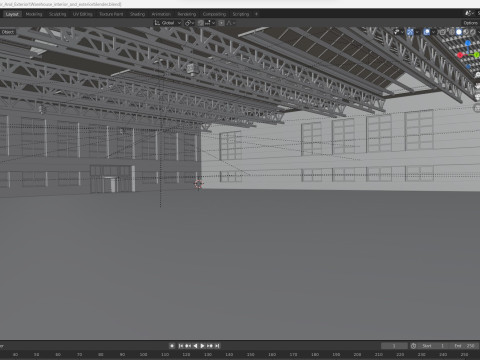
Task: Open the proportional editing falloff dropdown
Action: point(231,23)
